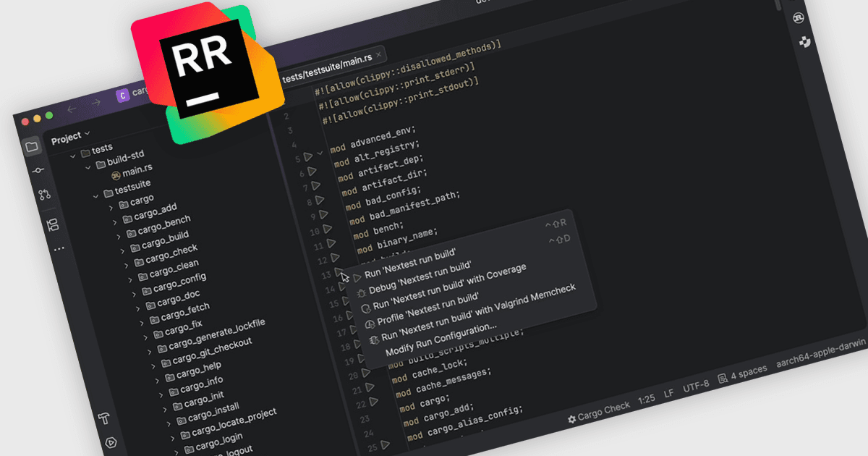The image size is (868, 456).
Task: Click the run gutter icon beside mod alt_registry
Action: 312,171
